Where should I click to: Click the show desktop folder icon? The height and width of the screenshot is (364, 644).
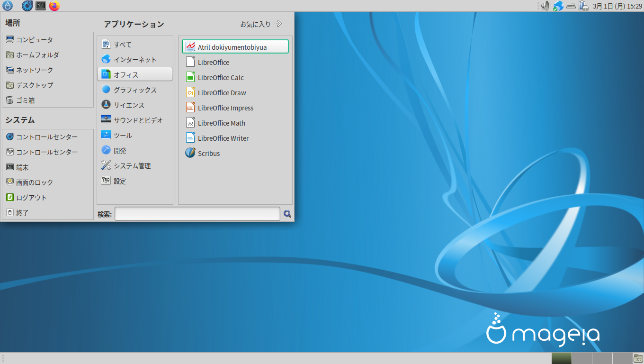[638, 358]
